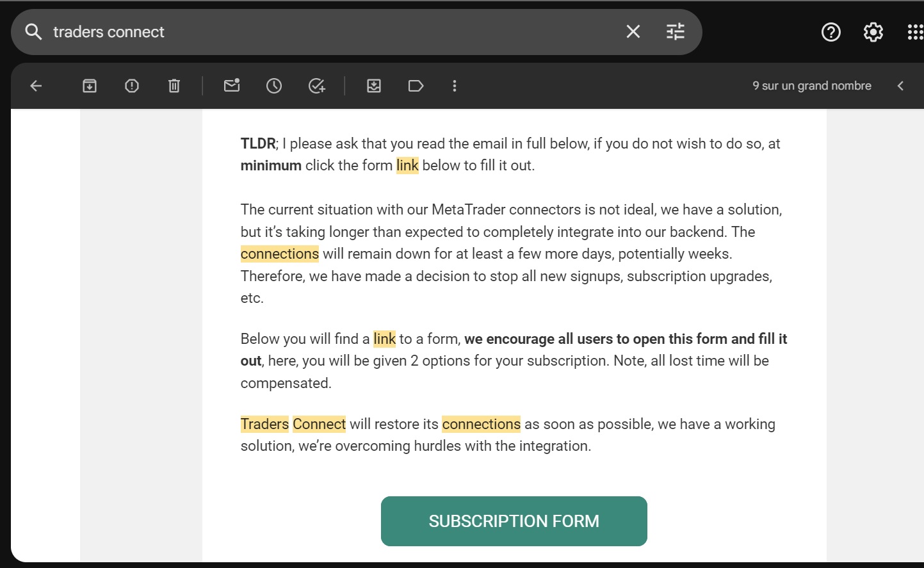Go back to search results

(36, 86)
